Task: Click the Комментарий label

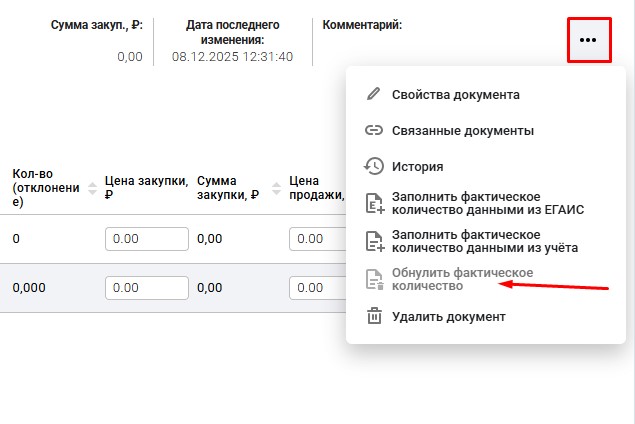Action: coord(362,25)
